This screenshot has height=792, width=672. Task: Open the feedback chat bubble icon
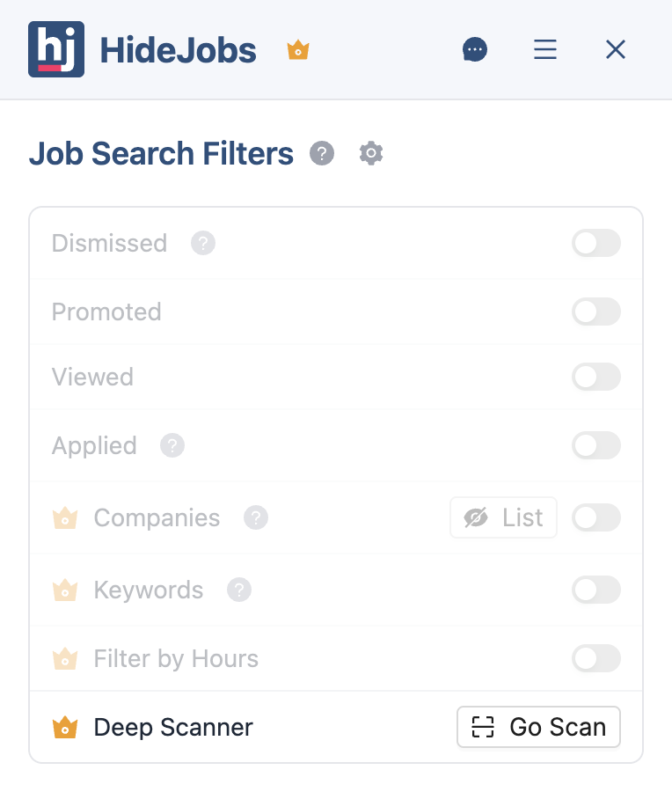point(475,49)
